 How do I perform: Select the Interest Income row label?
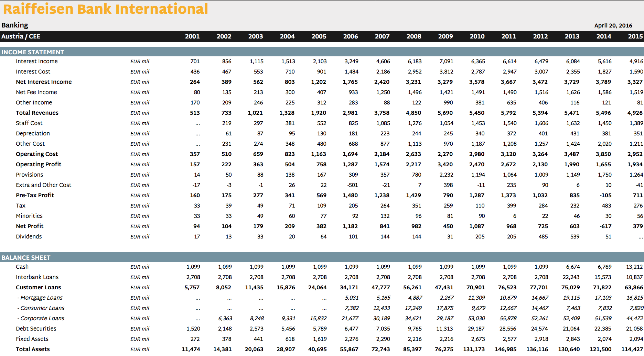click(37, 61)
